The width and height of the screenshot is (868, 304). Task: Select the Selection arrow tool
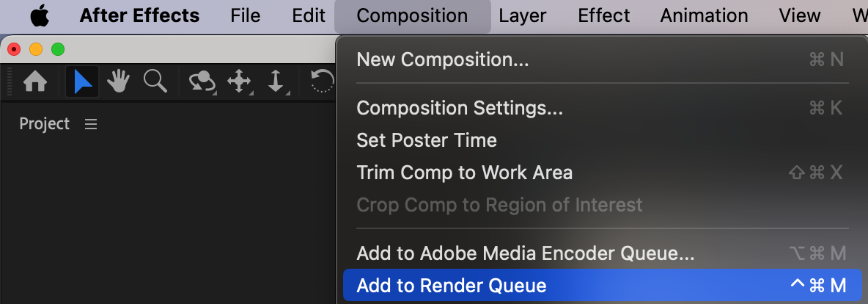pyautogui.click(x=83, y=82)
